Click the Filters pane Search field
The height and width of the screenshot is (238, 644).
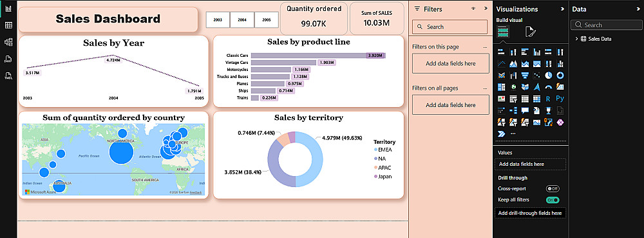click(450, 26)
